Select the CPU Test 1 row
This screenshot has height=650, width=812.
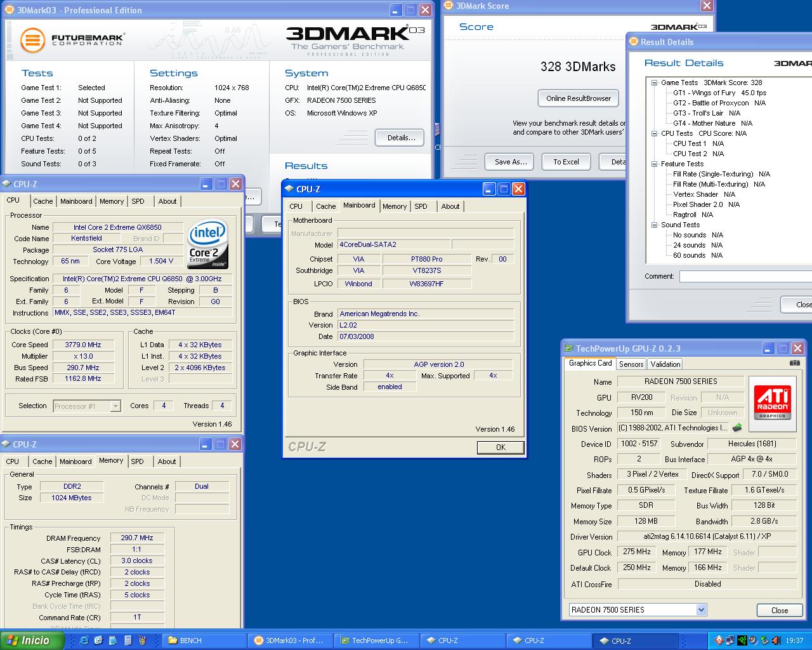coord(698,143)
